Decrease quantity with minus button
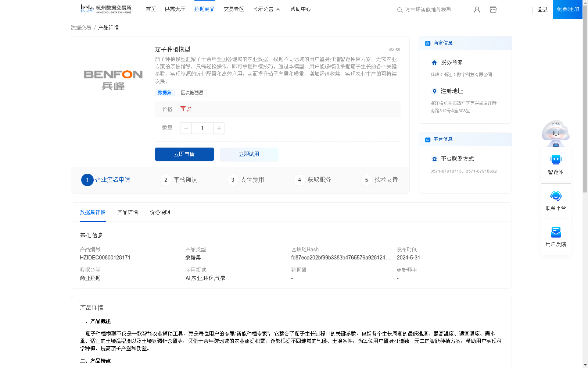The width and height of the screenshot is (588, 368). [186, 128]
